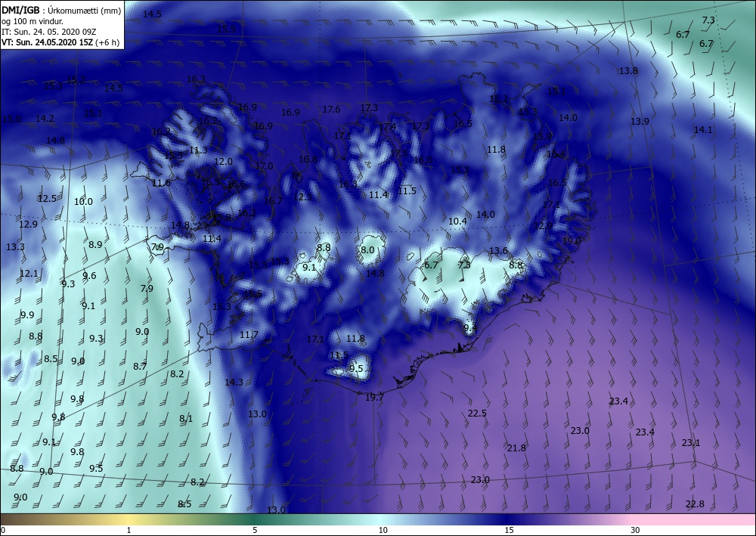Click the map value 9.4

470,327
